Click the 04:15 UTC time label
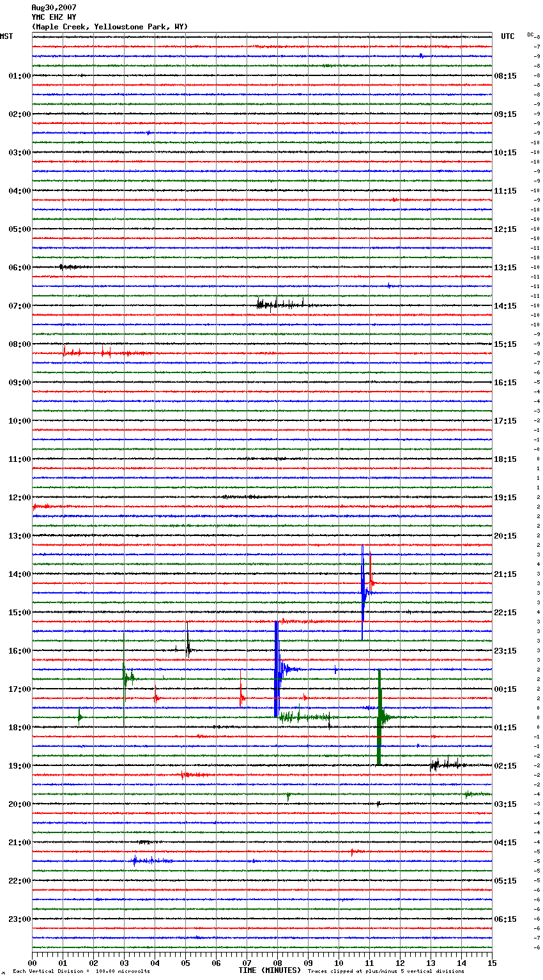 point(505,843)
